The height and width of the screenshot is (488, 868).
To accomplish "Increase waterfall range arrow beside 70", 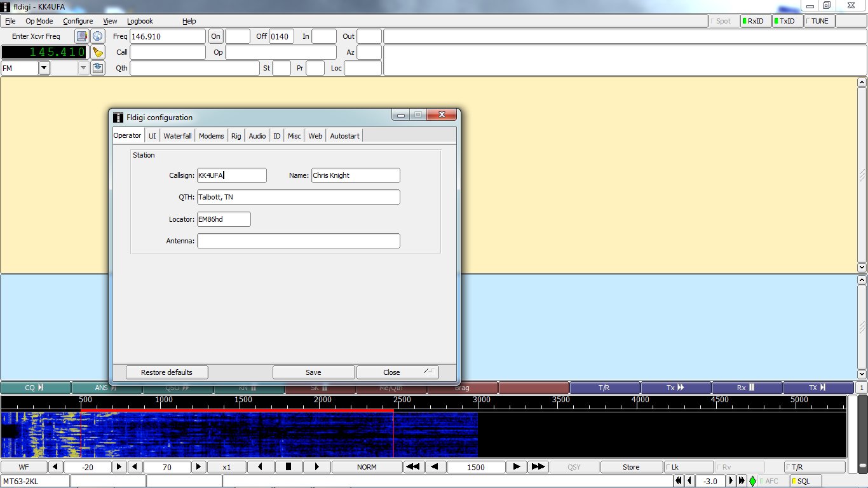I will click(199, 467).
